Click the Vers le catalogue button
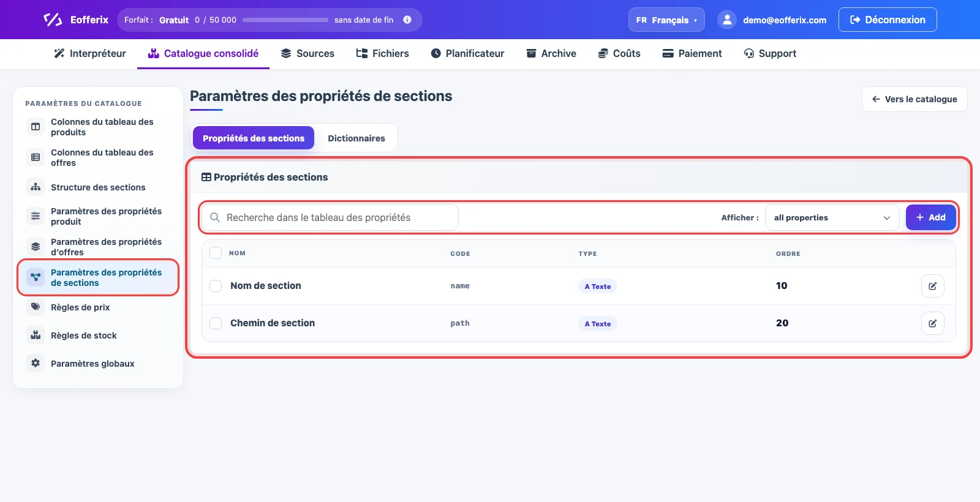This screenshot has height=502, width=980. 914,99
